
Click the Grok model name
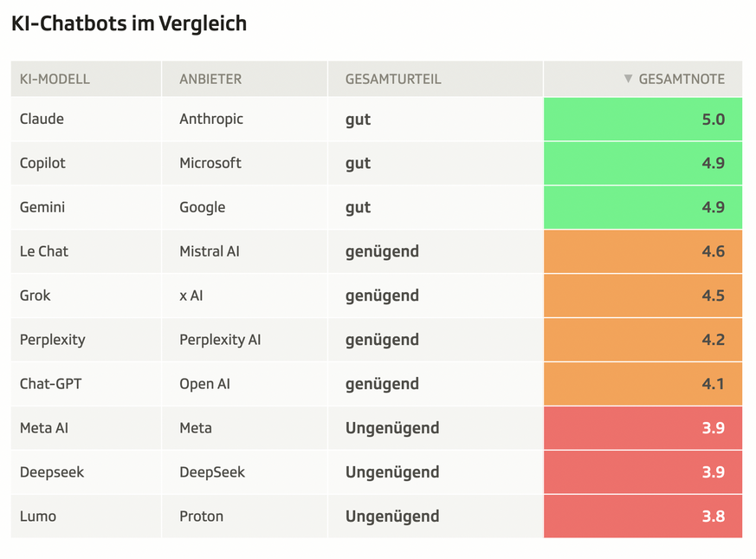point(36,296)
